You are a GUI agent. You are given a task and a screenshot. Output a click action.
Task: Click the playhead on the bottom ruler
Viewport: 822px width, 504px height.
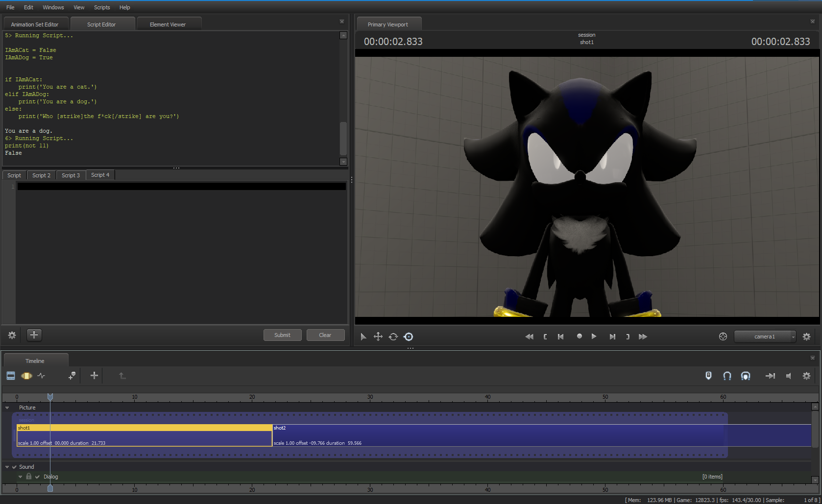(50, 488)
